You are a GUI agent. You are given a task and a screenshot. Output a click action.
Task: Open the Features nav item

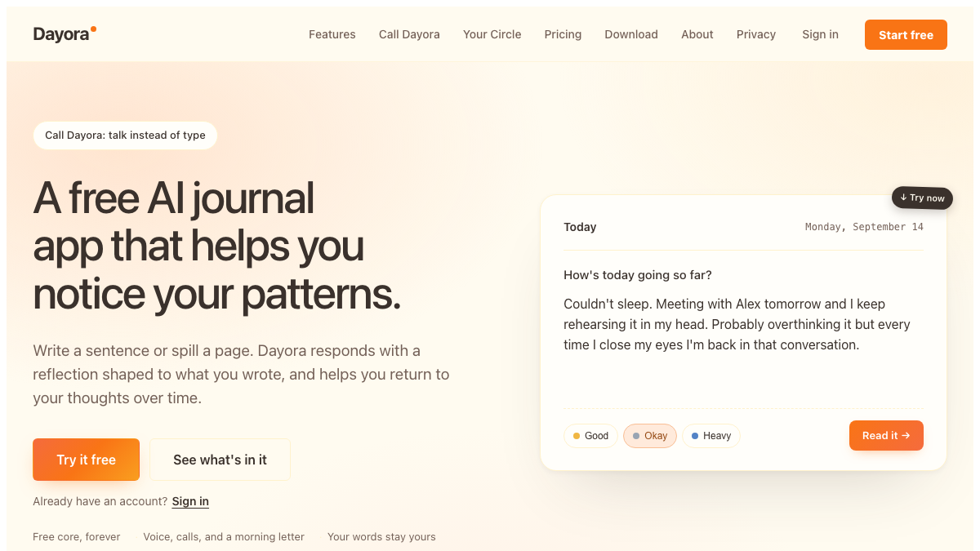[332, 34]
